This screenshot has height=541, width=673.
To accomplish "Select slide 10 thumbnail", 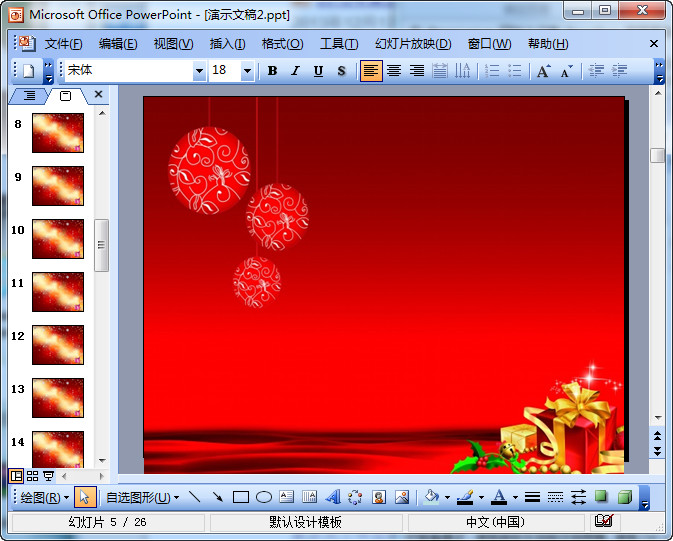I will 58,239.
